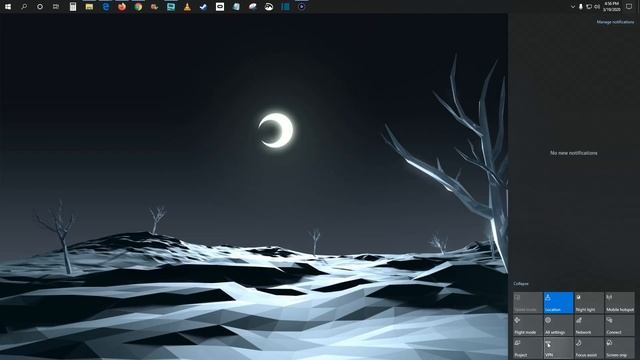Viewport: 640px width, 360px height.
Task: Open File Explorer from the taskbar
Action: (89, 7)
